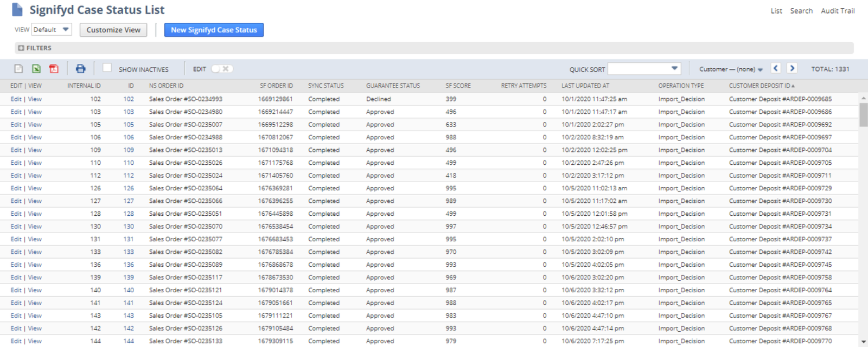Edit record for Sales Order #SO-0235013
This screenshot has height=347, width=868.
pos(16,150)
